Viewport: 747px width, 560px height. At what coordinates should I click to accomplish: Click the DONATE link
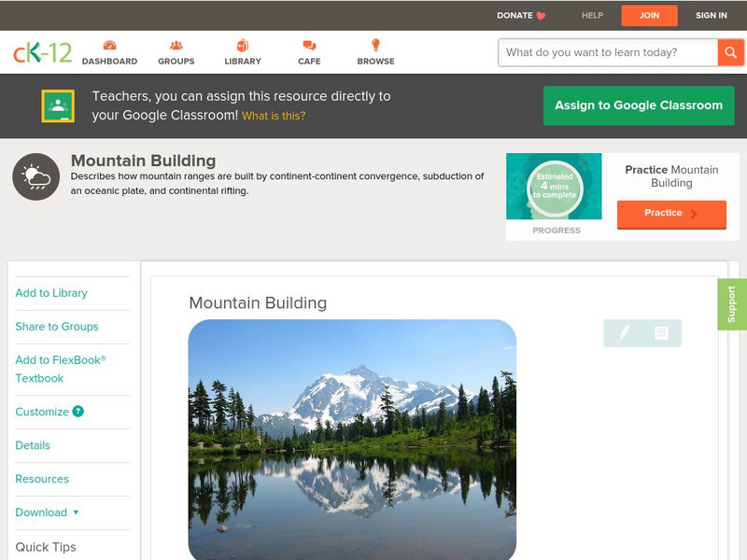tap(514, 16)
